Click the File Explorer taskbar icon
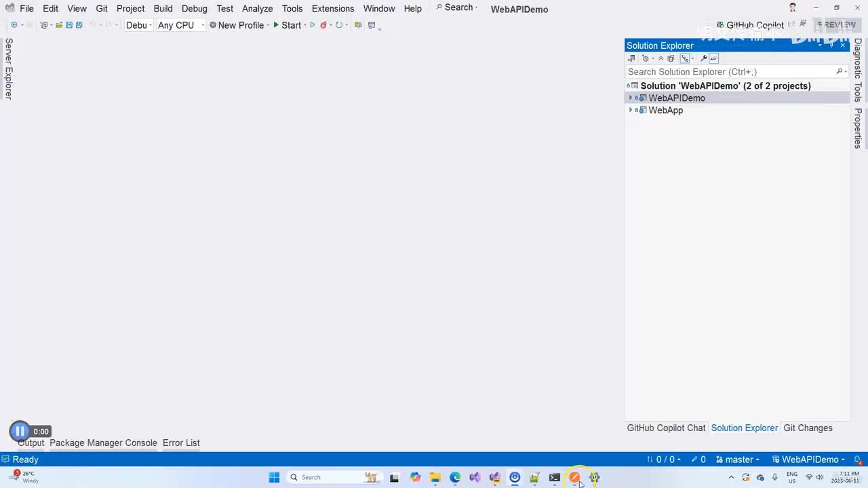This screenshot has height=488, width=868. [x=435, y=477]
